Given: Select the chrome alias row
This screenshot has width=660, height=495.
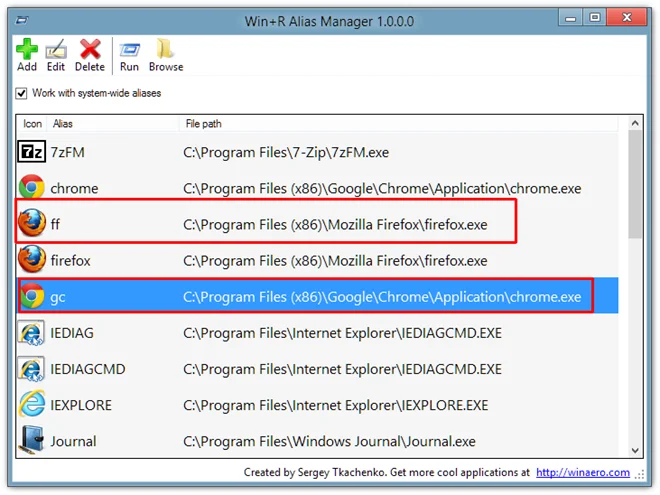Looking at the screenshot, I should click(318, 188).
